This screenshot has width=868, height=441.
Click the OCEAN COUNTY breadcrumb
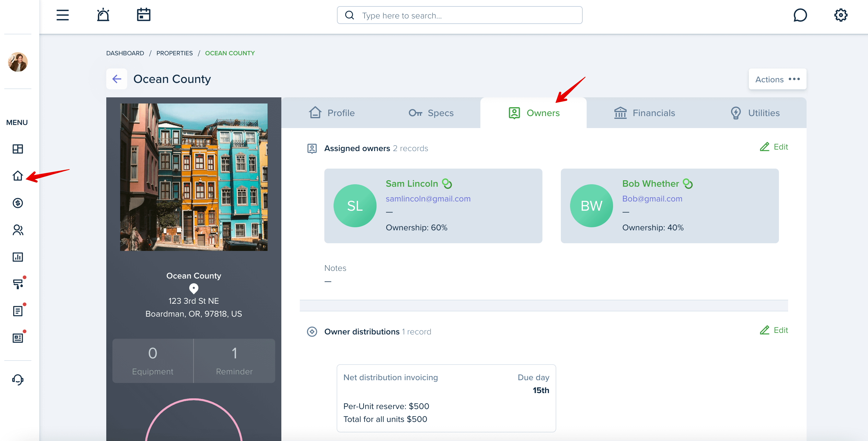(x=230, y=53)
